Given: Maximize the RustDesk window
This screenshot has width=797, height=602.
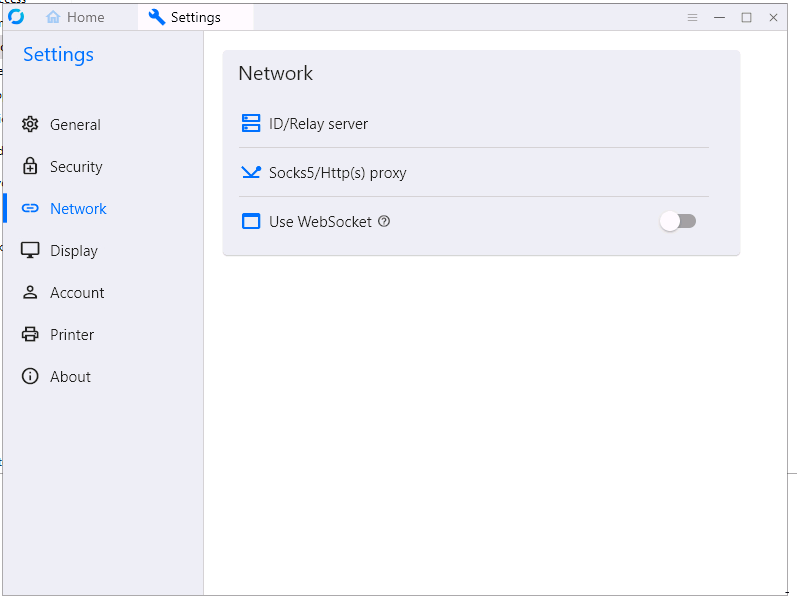Looking at the screenshot, I should point(746,17).
